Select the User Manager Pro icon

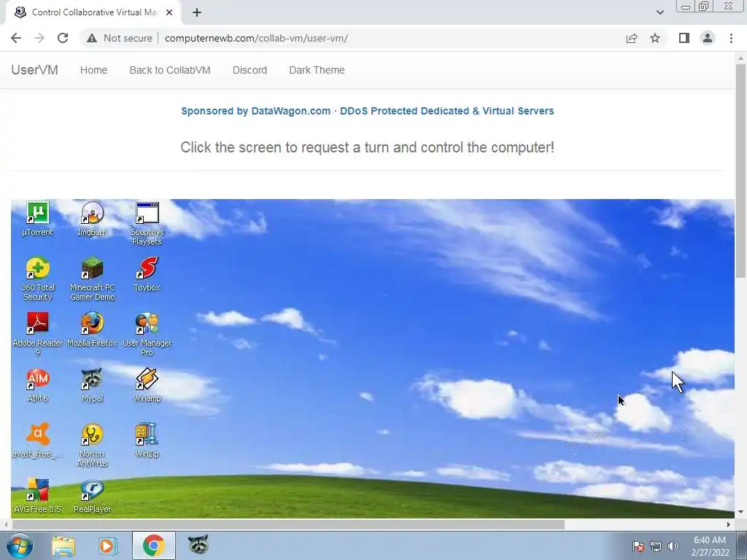pyautogui.click(x=147, y=334)
